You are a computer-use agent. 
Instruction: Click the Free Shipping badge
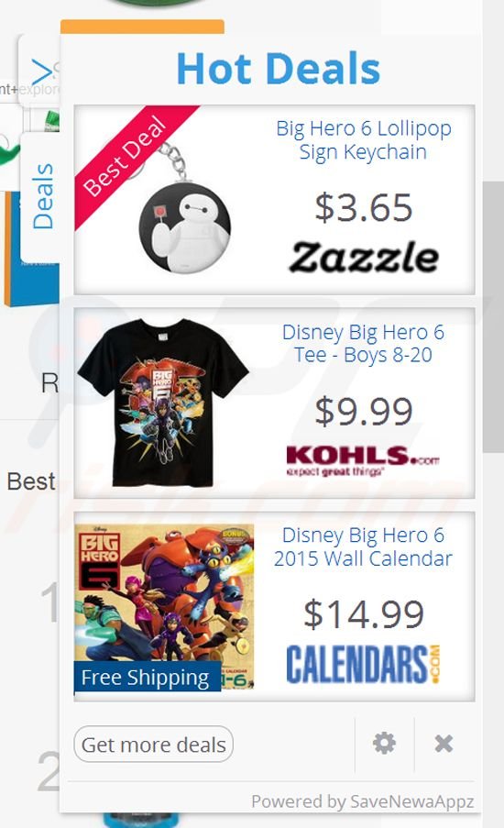click(148, 677)
